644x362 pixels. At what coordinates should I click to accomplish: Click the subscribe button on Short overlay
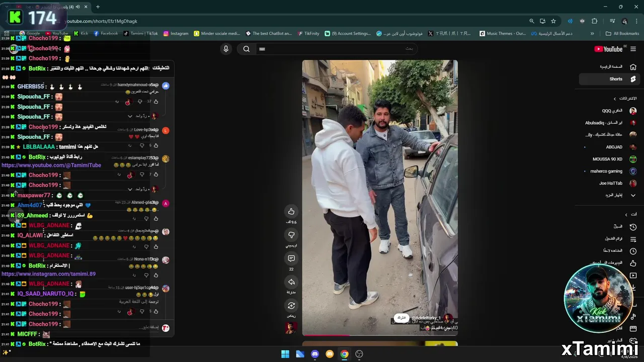401,318
